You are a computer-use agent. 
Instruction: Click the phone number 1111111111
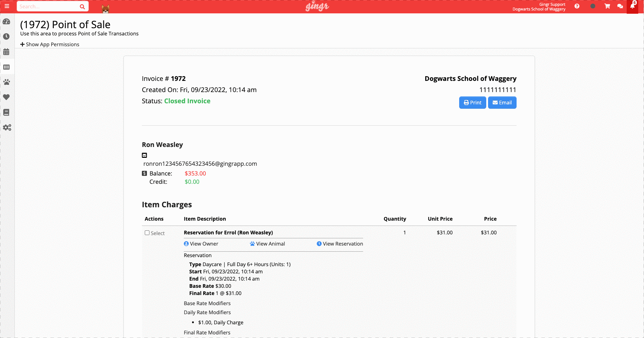click(x=498, y=90)
